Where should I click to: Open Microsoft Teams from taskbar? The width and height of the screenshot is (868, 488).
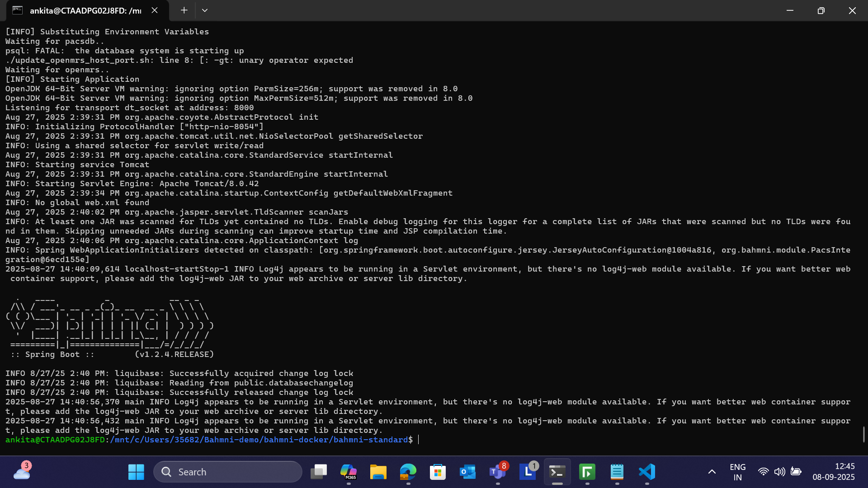coord(497,472)
